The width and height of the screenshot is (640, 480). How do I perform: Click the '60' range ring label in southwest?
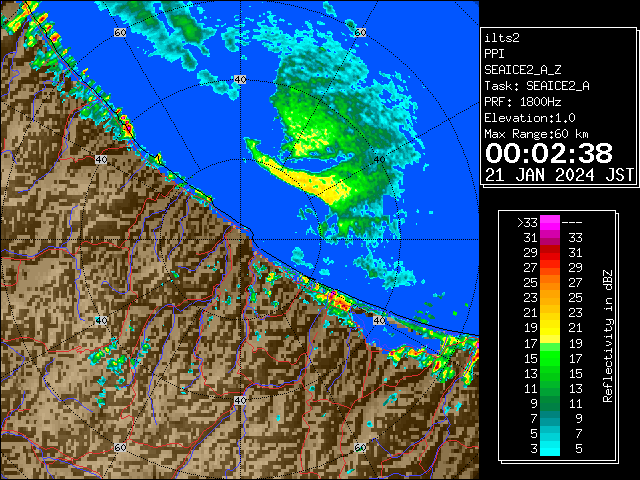click(120, 447)
